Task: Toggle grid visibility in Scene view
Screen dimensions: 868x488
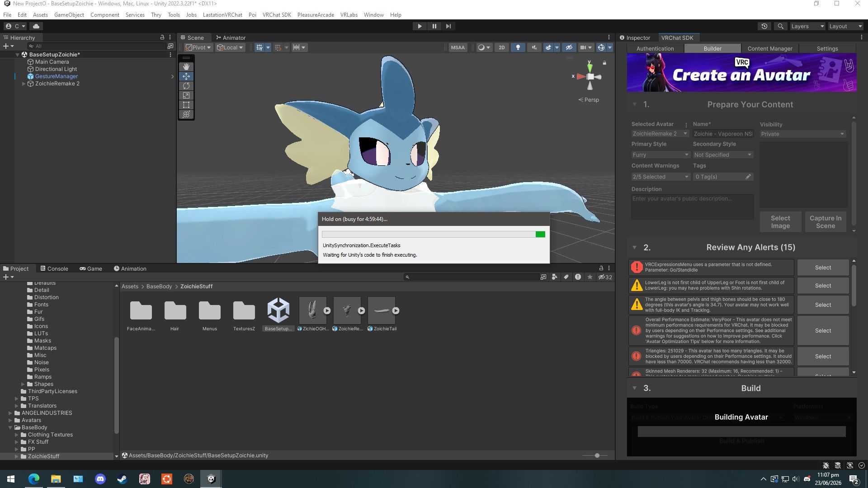Action: 259,47
